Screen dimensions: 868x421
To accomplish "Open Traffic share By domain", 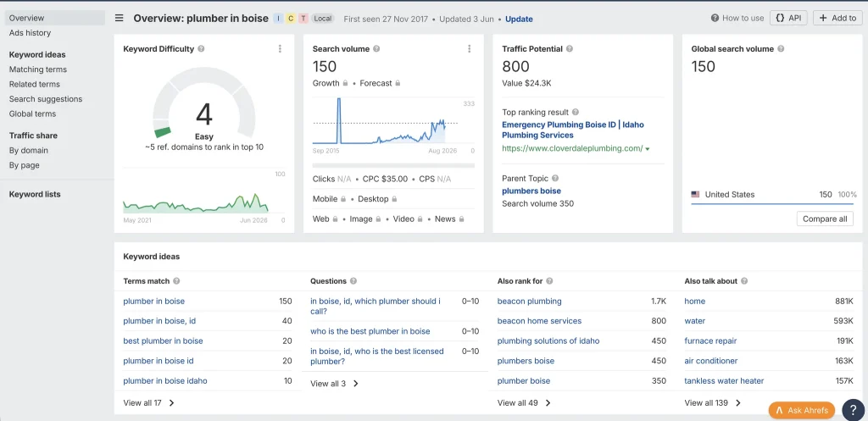I will [x=28, y=151].
